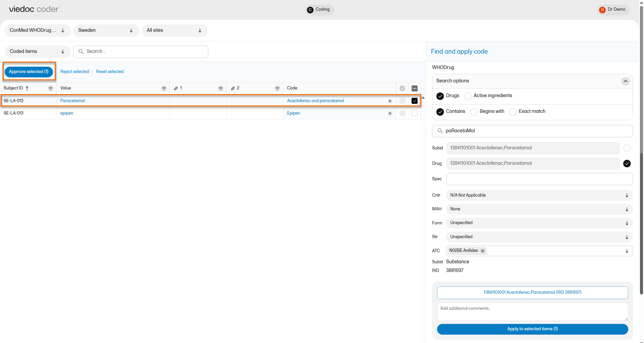This screenshot has width=644, height=343.
Task: Click the Subject ID column filter icon
Action: (51, 88)
